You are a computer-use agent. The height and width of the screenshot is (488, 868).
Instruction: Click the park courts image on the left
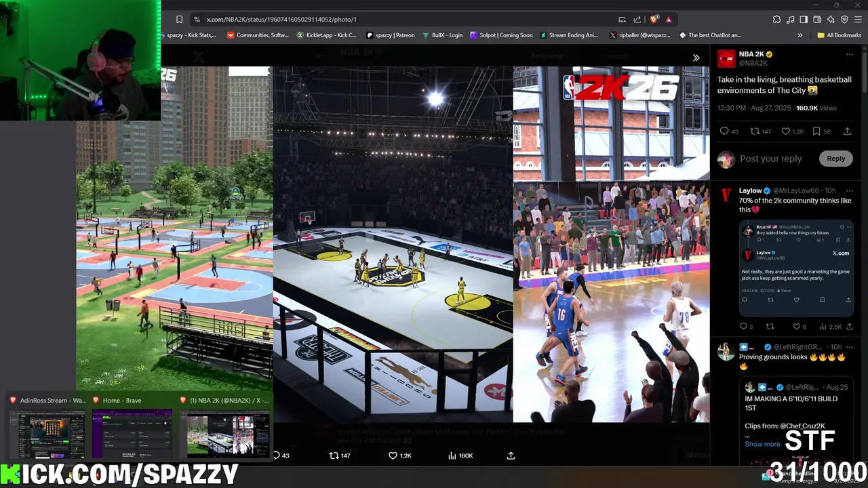174,228
